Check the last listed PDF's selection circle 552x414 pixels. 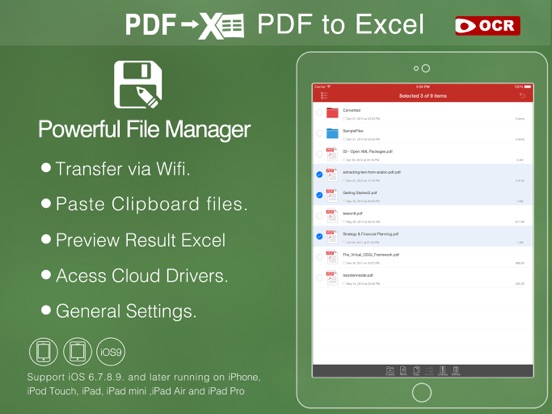(319, 277)
